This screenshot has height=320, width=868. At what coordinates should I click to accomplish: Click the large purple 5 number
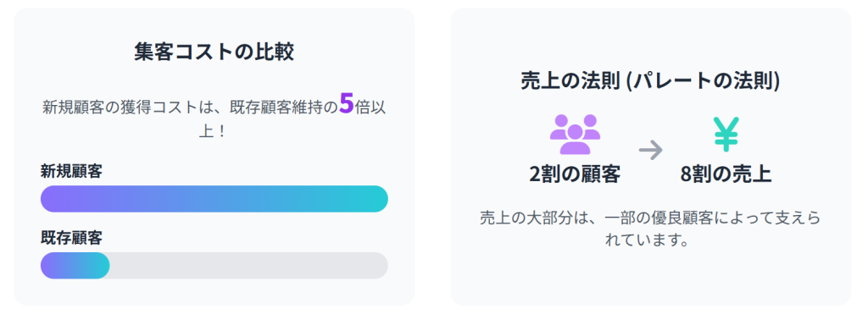tap(346, 103)
